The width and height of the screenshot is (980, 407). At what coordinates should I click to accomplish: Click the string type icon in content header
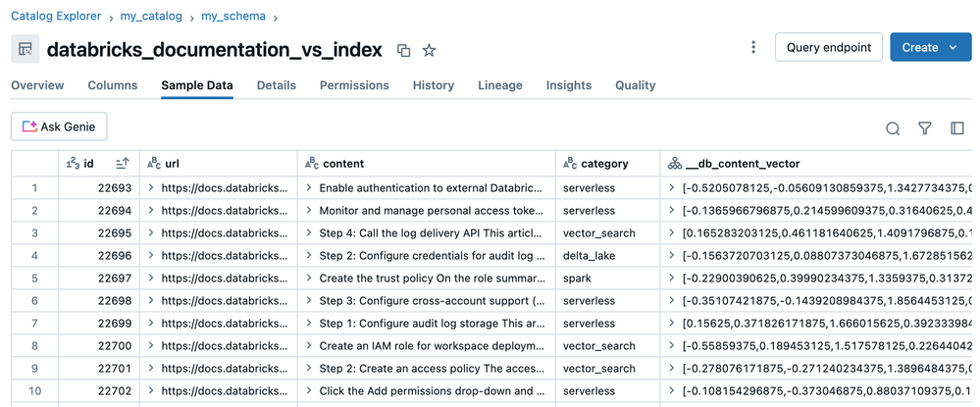point(311,164)
